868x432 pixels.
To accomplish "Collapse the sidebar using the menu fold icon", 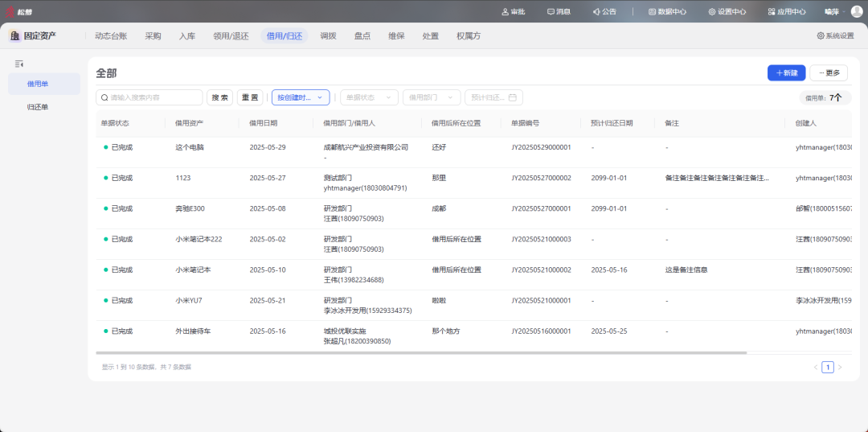I will click(19, 64).
